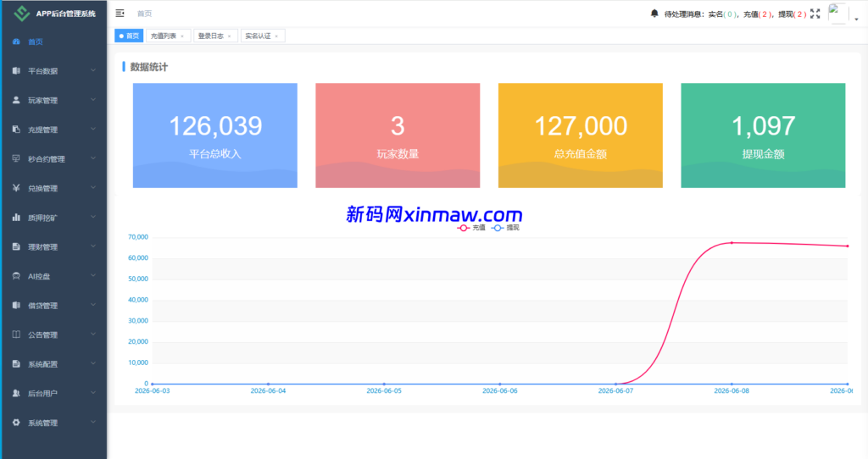Click the 数据统计 section heading
The width and height of the screenshot is (868, 459).
point(149,67)
